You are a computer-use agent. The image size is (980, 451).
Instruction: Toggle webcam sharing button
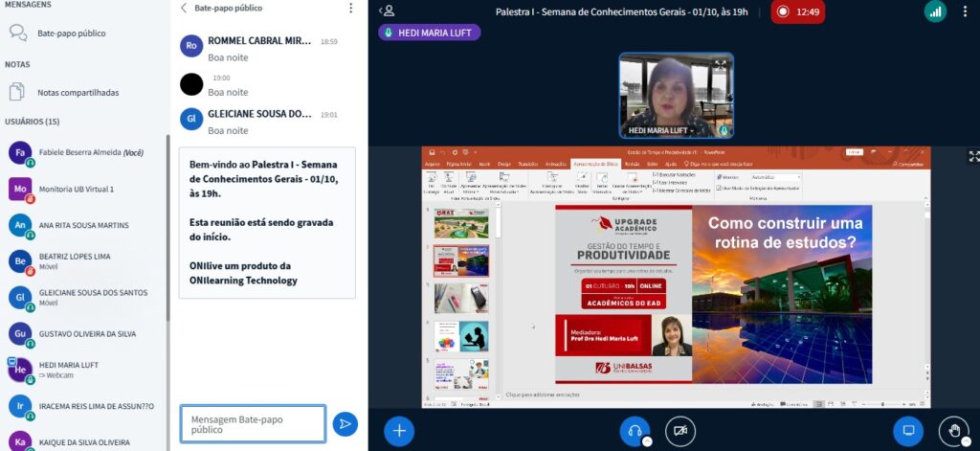(679, 430)
